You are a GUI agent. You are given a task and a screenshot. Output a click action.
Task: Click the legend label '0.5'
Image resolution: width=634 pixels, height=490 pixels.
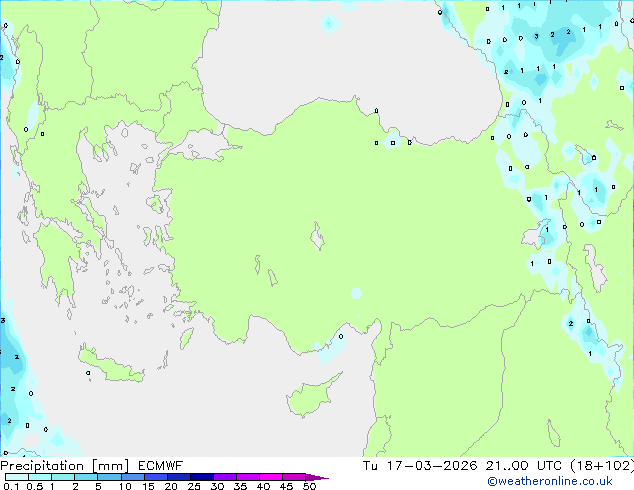click(x=35, y=486)
